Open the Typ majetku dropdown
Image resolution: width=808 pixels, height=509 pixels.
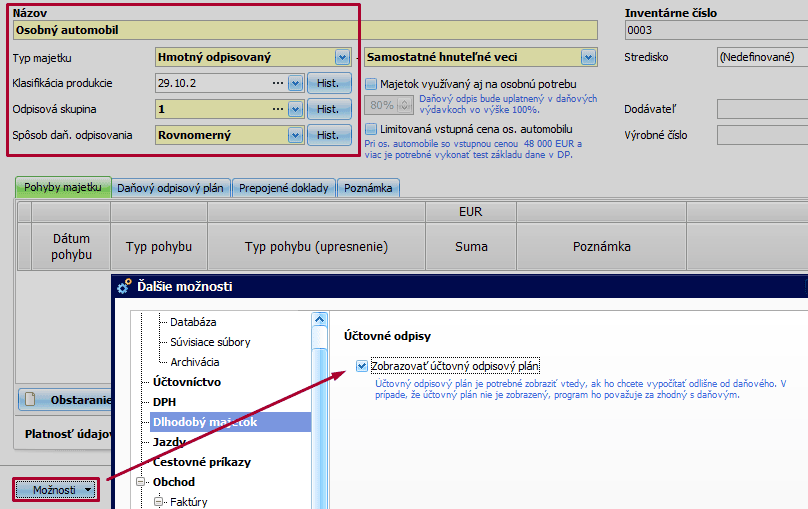click(x=343, y=58)
